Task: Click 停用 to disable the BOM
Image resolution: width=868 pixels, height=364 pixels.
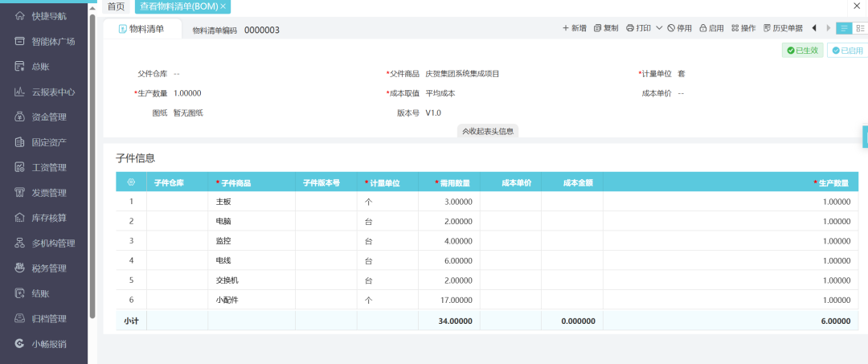Action: tap(679, 27)
